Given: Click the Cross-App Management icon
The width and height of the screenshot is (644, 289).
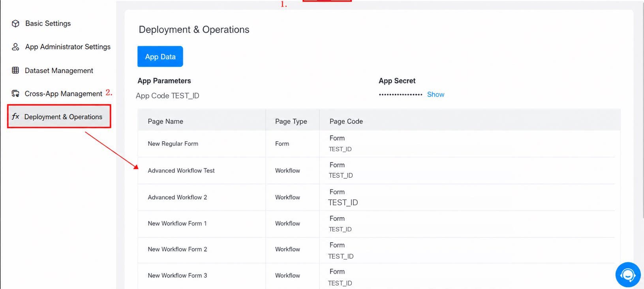Looking at the screenshot, I should 15,94.
